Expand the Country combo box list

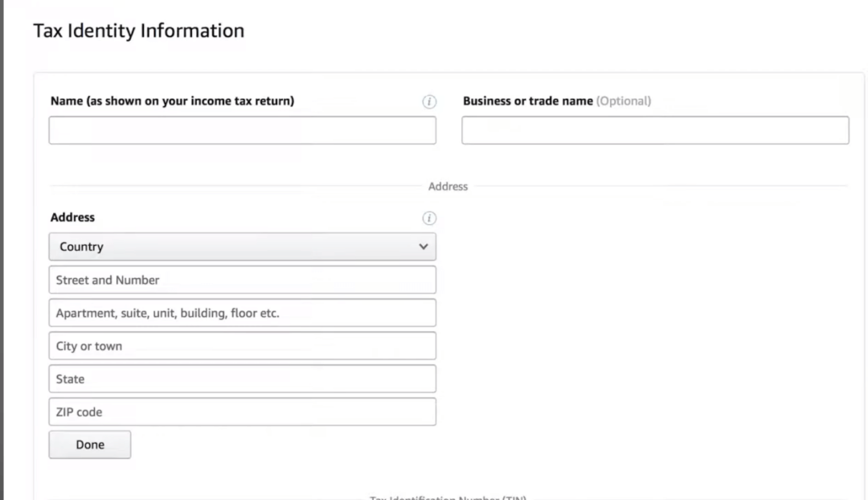(241, 247)
